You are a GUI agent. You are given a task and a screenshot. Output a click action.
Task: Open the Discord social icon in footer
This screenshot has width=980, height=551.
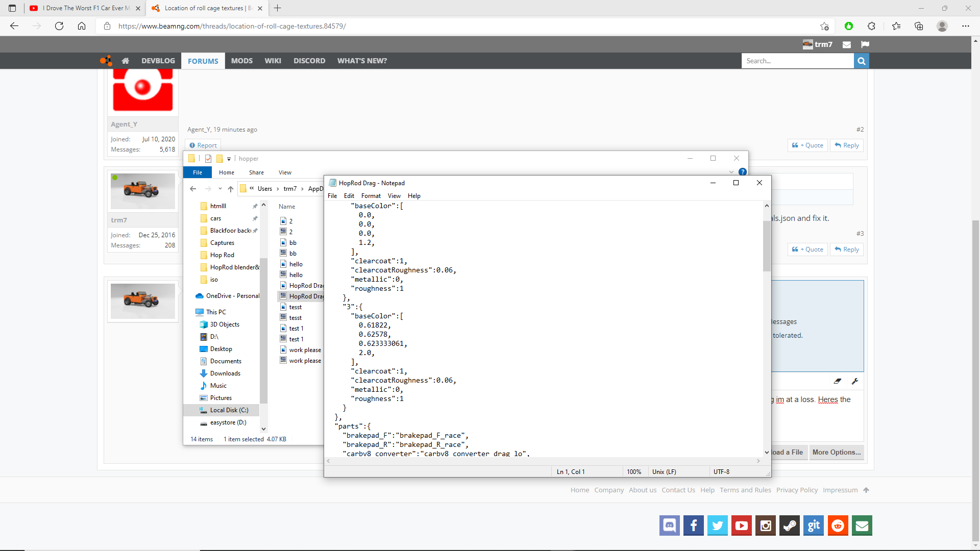[669, 525]
